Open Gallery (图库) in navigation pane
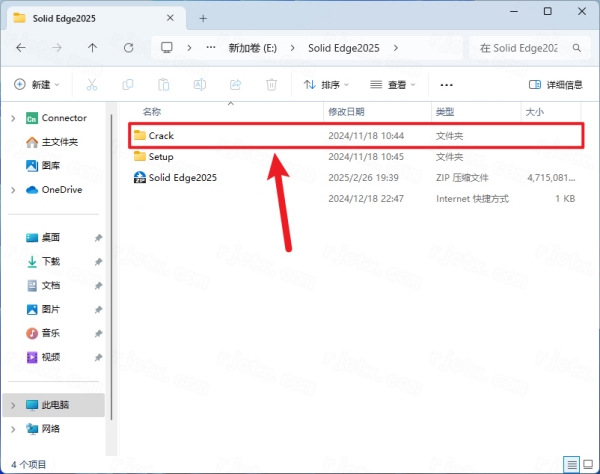 point(43,166)
